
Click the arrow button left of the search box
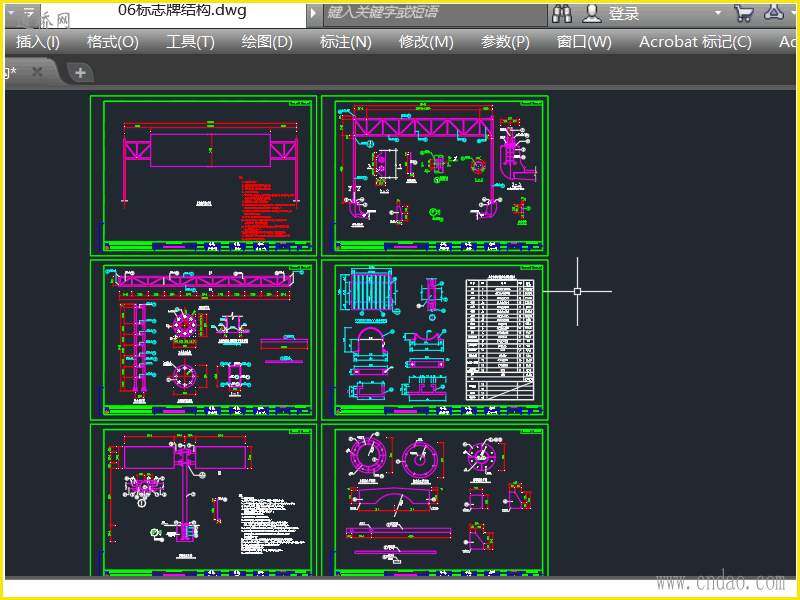point(313,13)
